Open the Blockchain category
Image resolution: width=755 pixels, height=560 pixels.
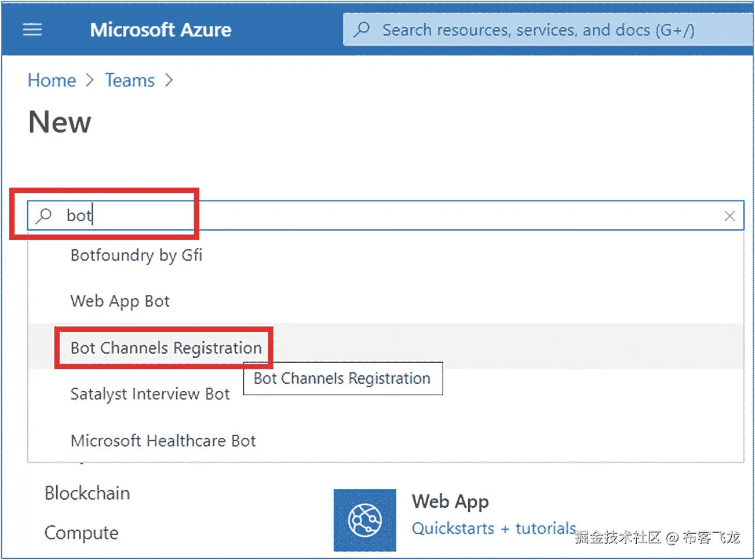87,493
